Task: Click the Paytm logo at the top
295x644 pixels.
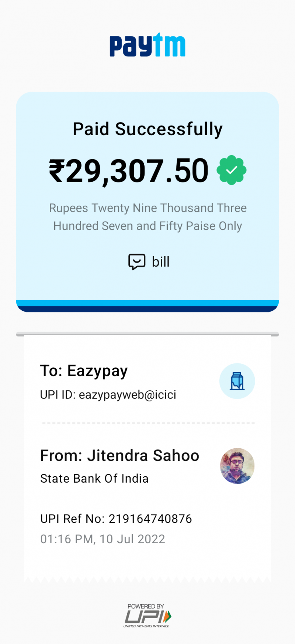Action: tap(147, 45)
